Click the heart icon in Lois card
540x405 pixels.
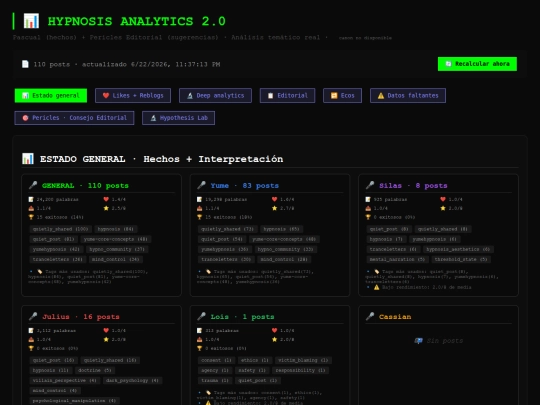point(274,331)
